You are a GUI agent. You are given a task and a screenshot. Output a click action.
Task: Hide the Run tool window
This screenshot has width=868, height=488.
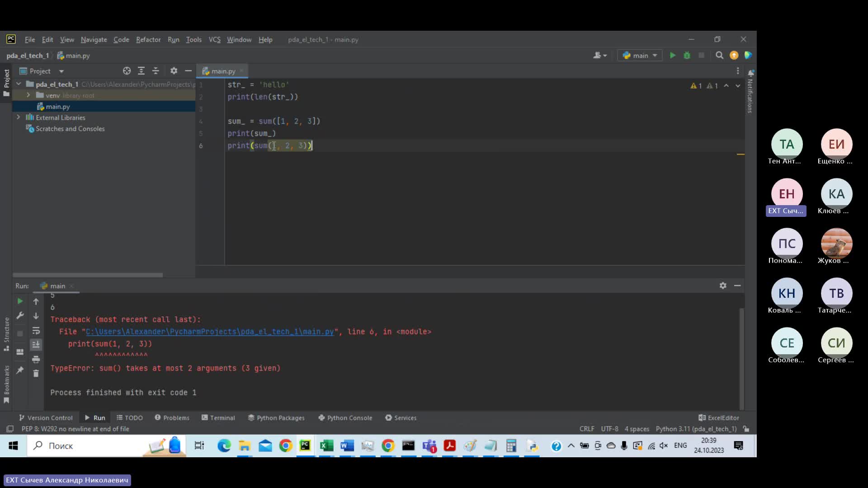click(x=737, y=286)
